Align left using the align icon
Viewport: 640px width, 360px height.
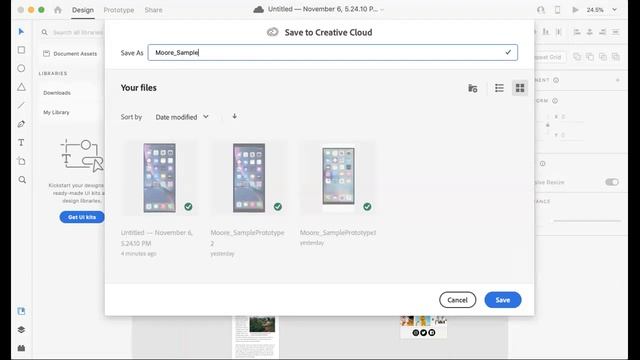577,32
